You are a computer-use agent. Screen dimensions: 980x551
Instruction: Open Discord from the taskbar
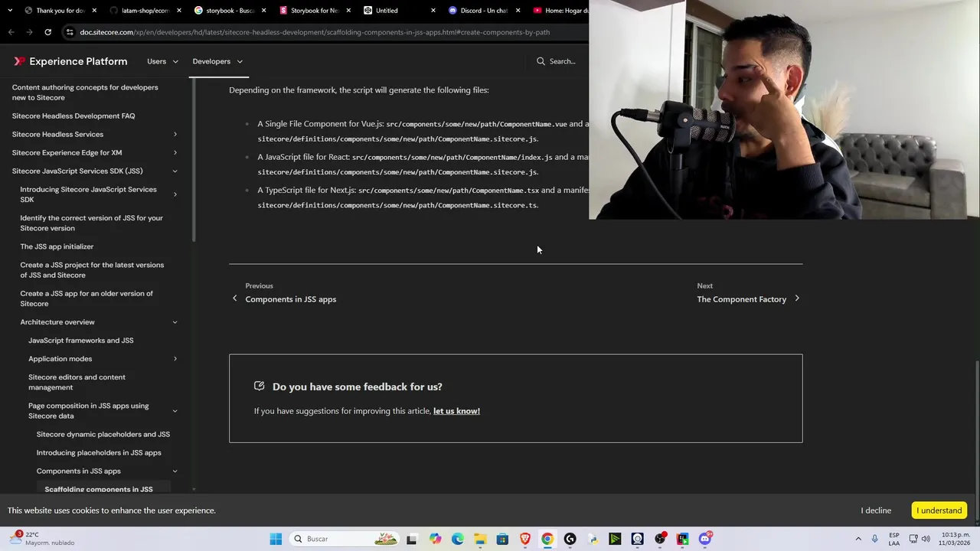coord(705,539)
